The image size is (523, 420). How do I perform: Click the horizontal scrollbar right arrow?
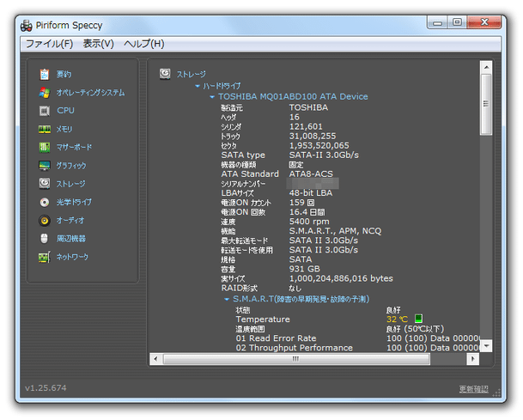pos(473,359)
